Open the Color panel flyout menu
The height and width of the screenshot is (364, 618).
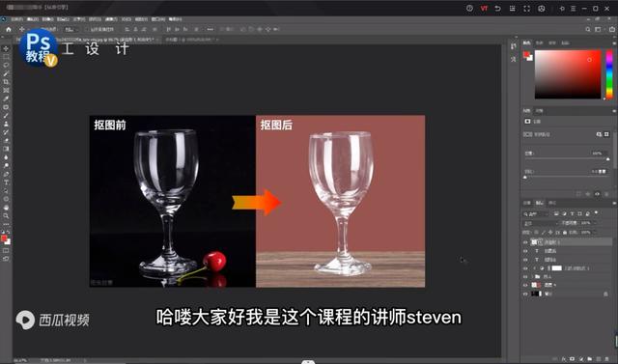click(x=614, y=42)
